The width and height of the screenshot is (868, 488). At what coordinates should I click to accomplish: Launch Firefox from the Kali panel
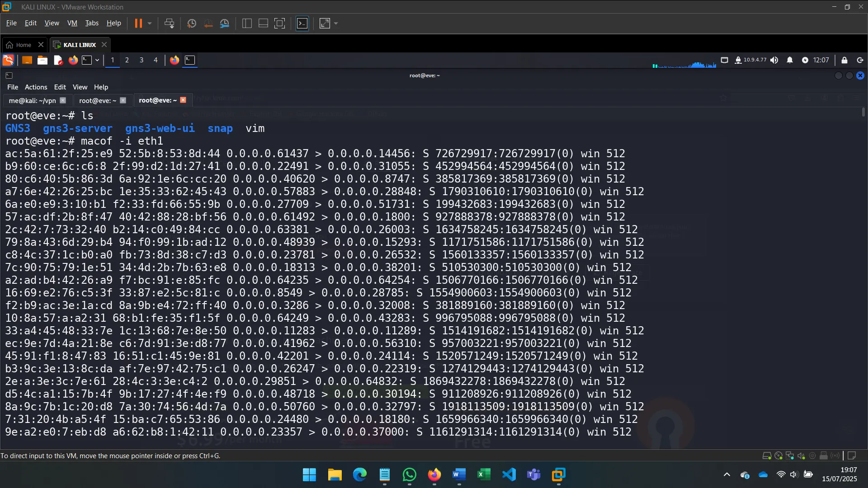73,60
